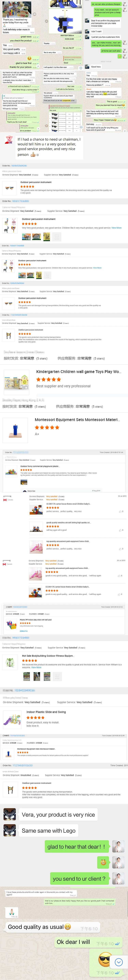128x980 pixels.
Task: Open the 'Hot Sale Bodybuilding Outdoor Fitness' product title
Action: coord(48,655)
